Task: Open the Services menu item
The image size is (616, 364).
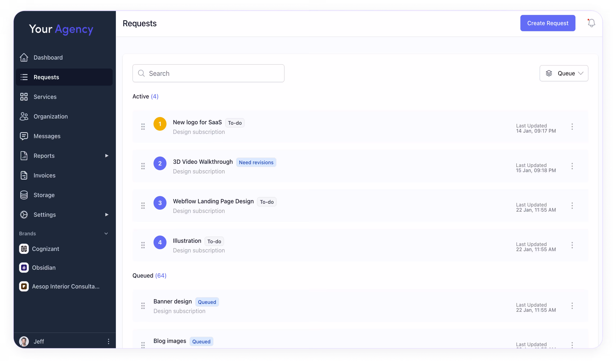Action: pos(64,97)
